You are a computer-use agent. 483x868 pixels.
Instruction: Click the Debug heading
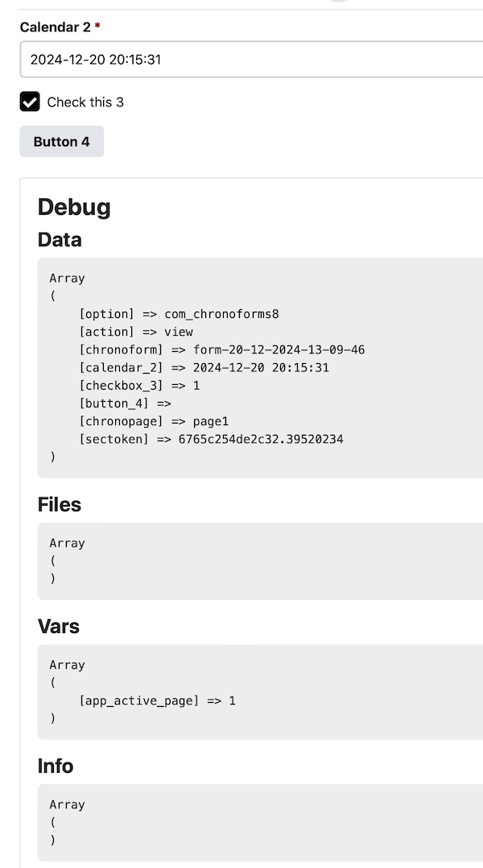click(x=74, y=206)
